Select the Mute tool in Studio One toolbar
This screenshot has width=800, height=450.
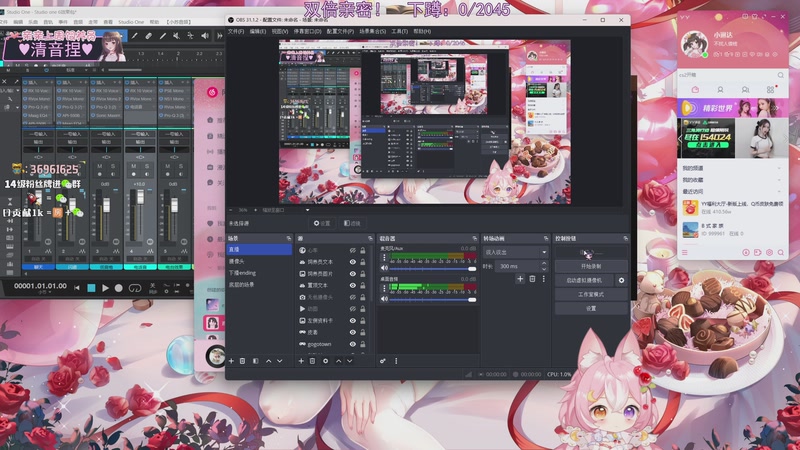click(176, 36)
